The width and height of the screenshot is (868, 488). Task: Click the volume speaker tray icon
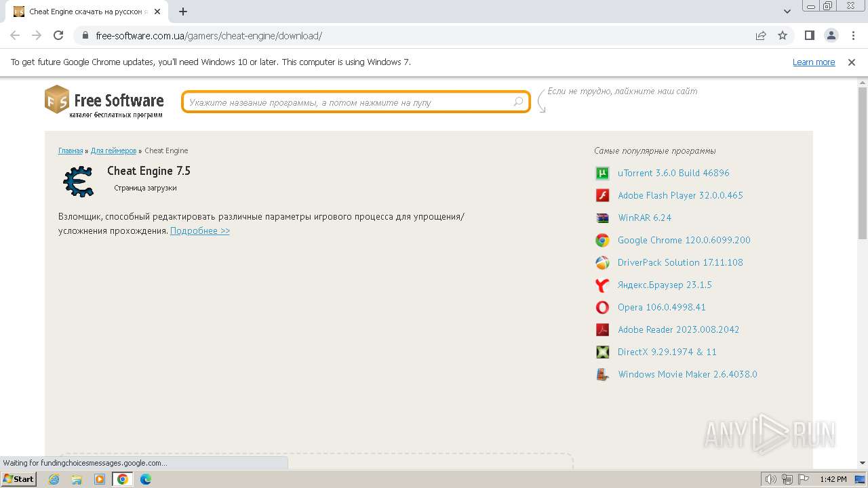[x=771, y=479]
